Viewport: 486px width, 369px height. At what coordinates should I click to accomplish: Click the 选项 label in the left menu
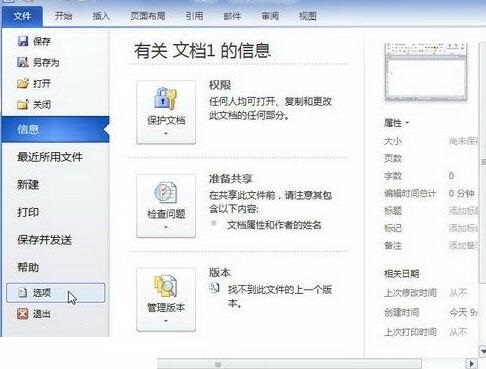tap(42, 293)
